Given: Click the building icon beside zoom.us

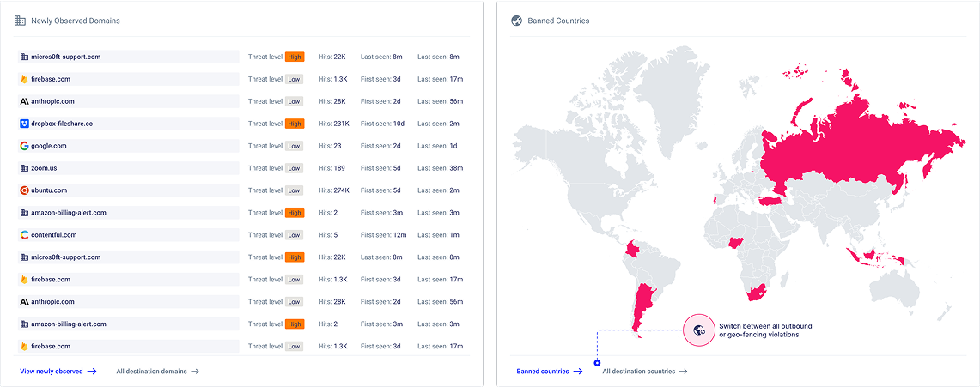Looking at the screenshot, I should [x=24, y=168].
